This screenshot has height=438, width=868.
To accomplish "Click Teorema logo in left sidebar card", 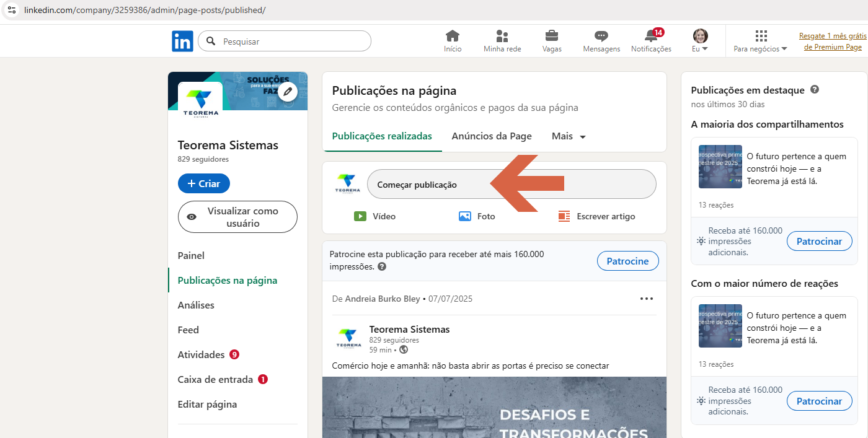I will pyautogui.click(x=200, y=102).
